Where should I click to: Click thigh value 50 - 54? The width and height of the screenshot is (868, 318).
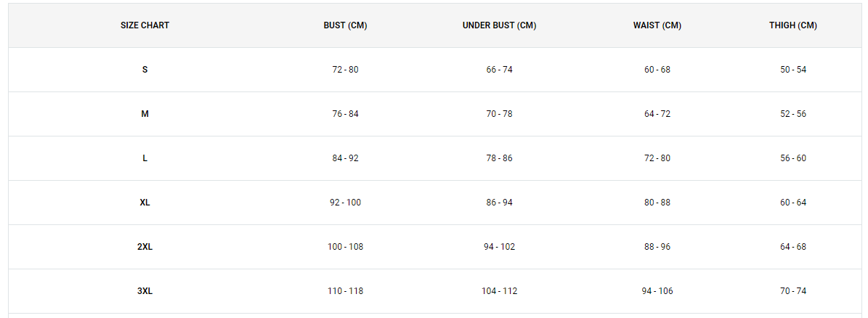tap(793, 70)
